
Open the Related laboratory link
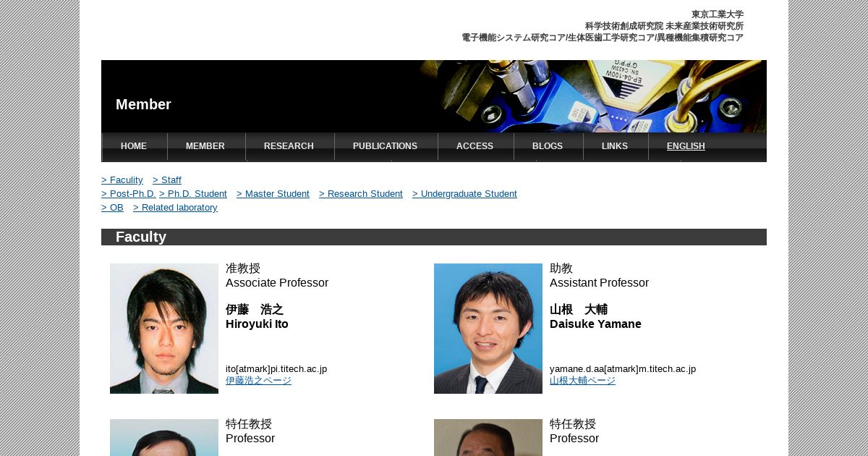tap(175, 208)
